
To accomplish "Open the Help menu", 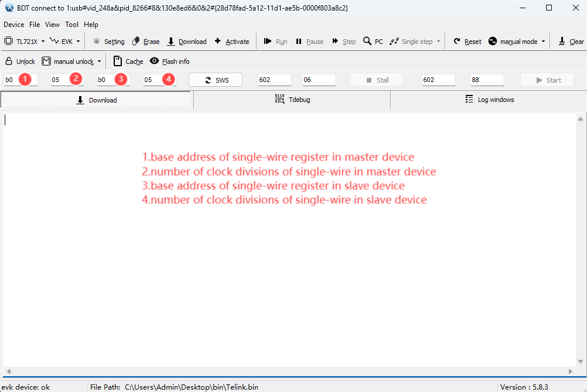I will click(91, 25).
